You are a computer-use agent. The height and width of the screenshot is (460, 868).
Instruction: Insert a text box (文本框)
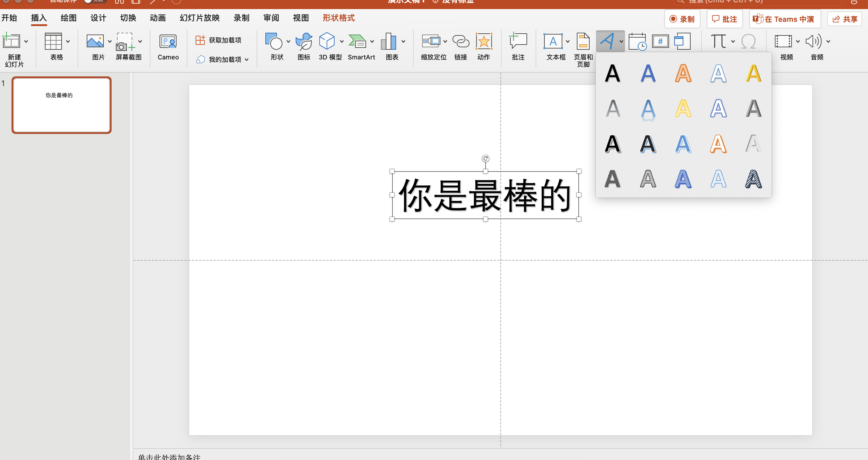click(553, 41)
